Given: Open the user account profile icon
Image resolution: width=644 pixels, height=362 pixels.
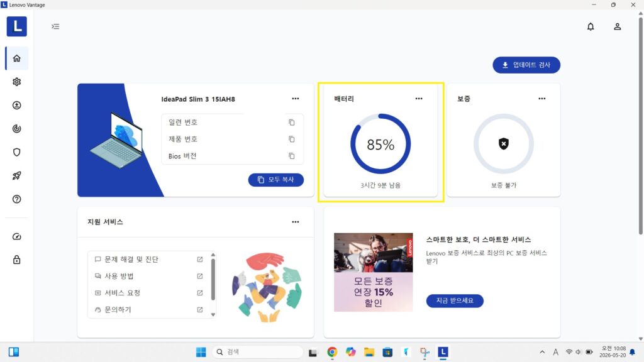Looking at the screenshot, I should pyautogui.click(x=618, y=26).
